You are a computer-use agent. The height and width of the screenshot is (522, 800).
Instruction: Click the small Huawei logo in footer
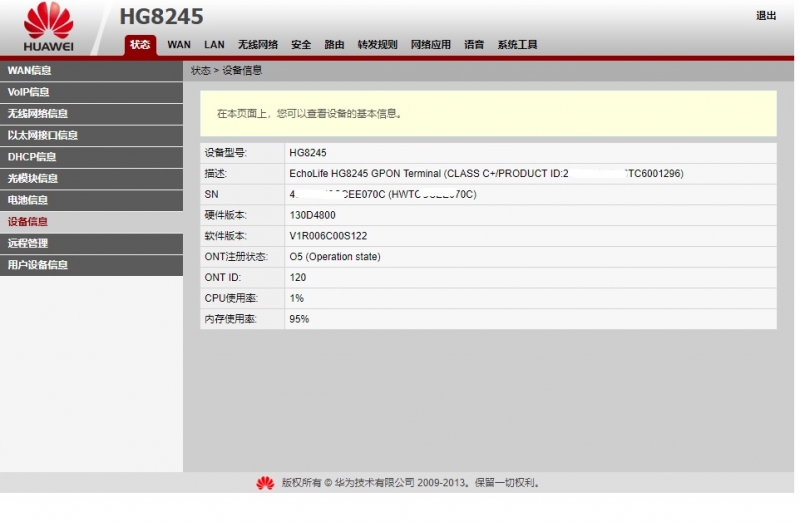[265, 483]
